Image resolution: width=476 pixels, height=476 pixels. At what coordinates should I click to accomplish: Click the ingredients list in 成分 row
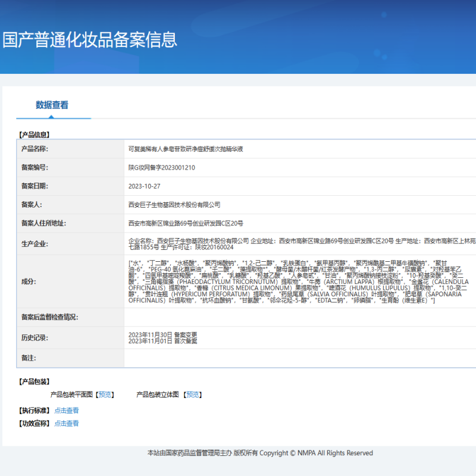tap(299, 281)
